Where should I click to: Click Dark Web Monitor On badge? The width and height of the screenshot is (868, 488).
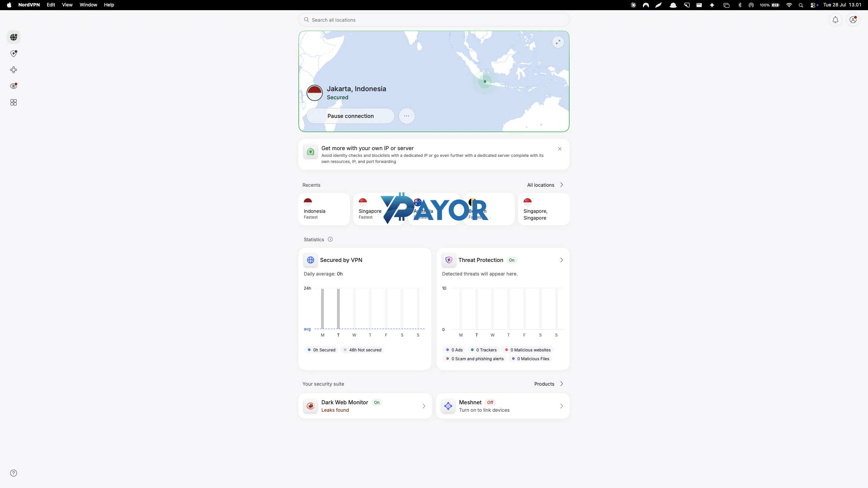pyautogui.click(x=377, y=403)
